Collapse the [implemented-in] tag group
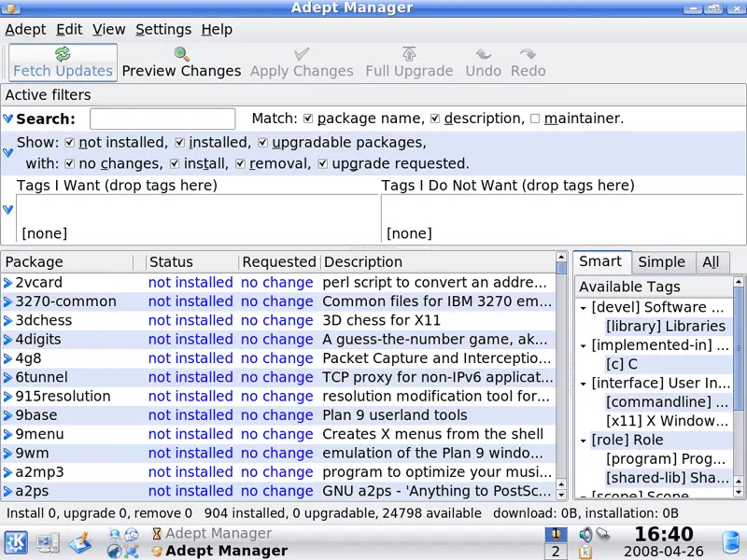The height and width of the screenshot is (560, 747). pos(583,346)
